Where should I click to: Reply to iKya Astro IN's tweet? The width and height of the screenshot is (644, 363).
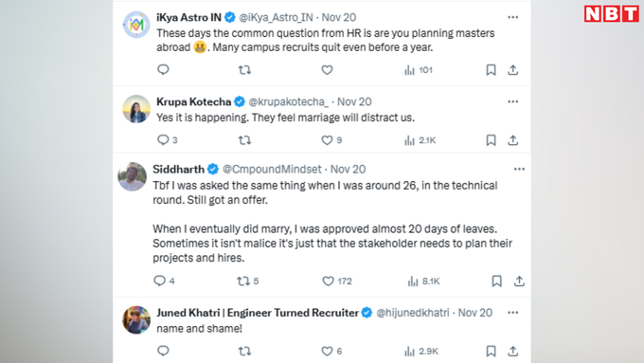coord(163,69)
